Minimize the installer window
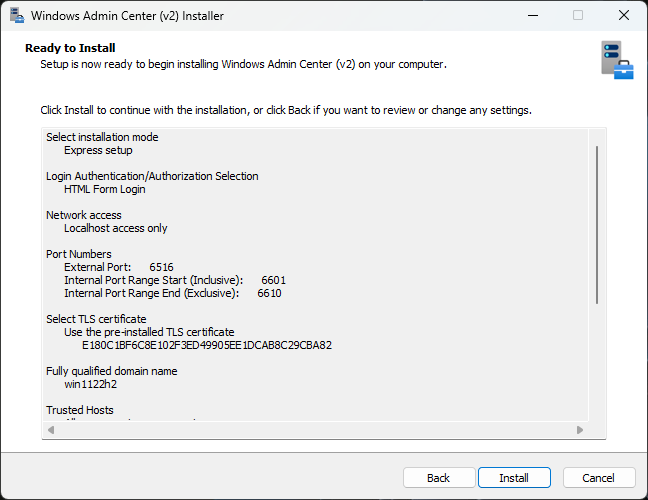Image resolution: width=648 pixels, height=500 pixels. click(x=532, y=16)
